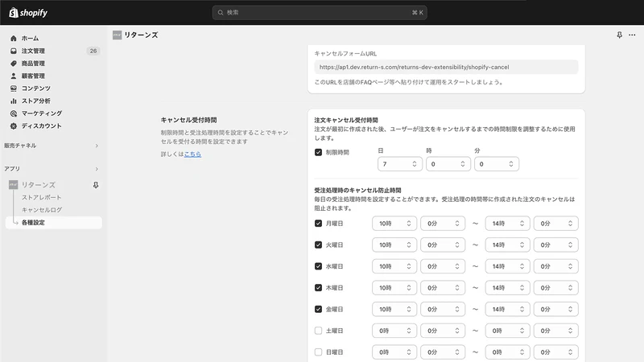
Task: Click the days (日) stepper showing 7
Action: click(x=400, y=164)
